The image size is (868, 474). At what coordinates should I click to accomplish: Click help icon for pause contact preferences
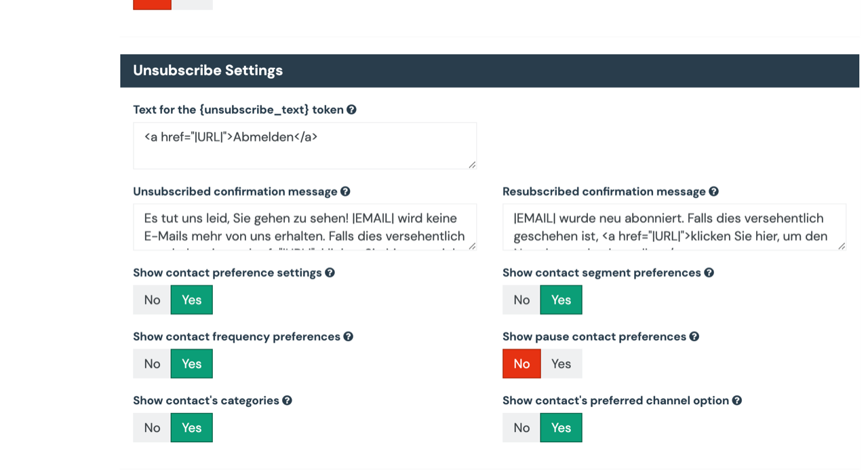pos(694,336)
